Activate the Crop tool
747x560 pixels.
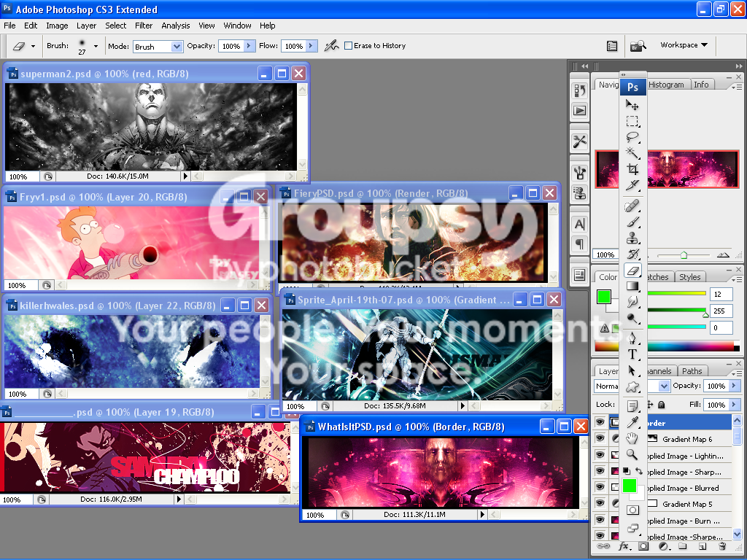pos(632,169)
